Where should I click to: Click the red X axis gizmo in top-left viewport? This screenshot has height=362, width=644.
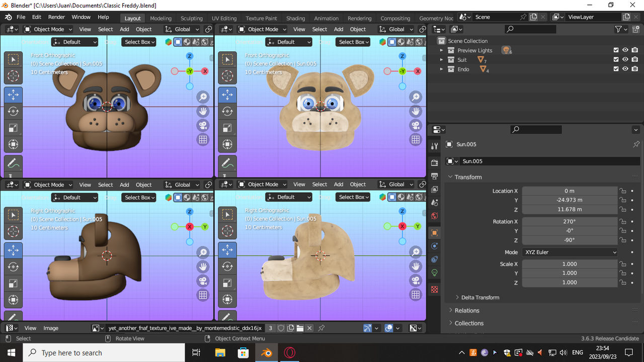[x=205, y=71]
